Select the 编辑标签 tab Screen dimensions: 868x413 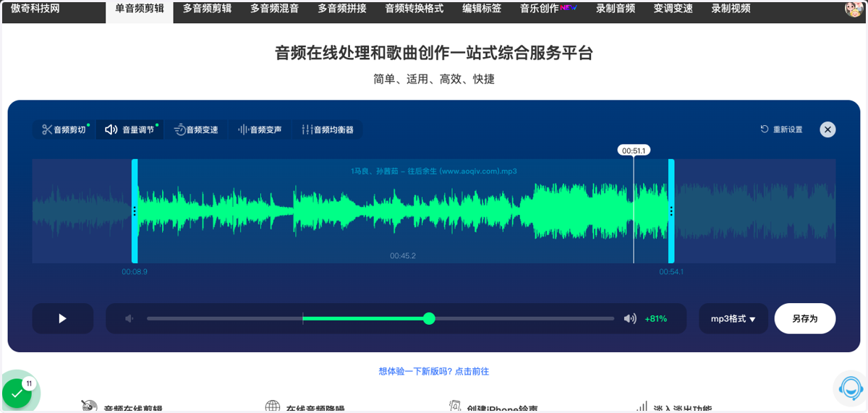coord(482,9)
